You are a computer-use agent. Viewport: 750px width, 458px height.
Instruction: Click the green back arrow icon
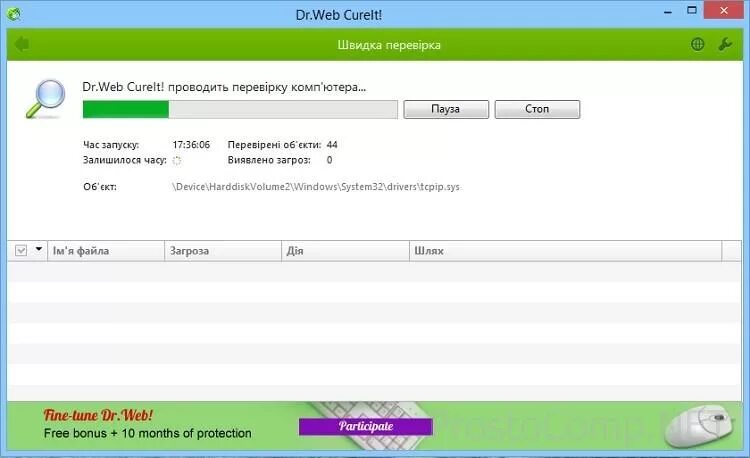pos(22,44)
